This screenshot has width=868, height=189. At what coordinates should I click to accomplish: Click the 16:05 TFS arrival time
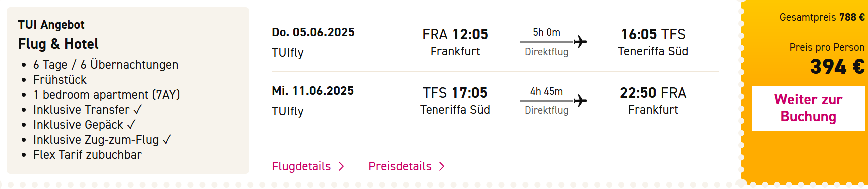(653, 34)
